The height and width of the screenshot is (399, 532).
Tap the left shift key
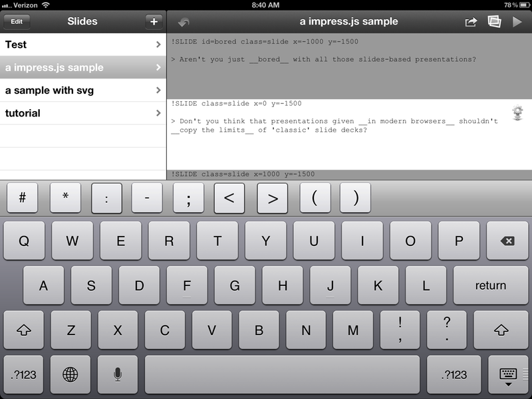(x=24, y=330)
